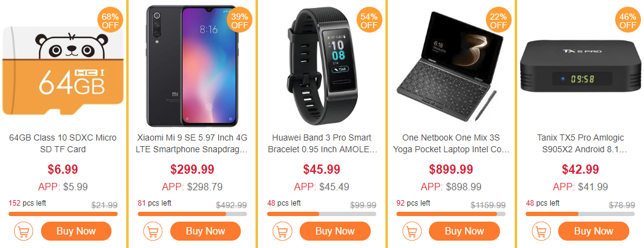The width and height of the screenshot is (644, 248).
Task: View the pocket laptop product image
Action: [451, 66]
